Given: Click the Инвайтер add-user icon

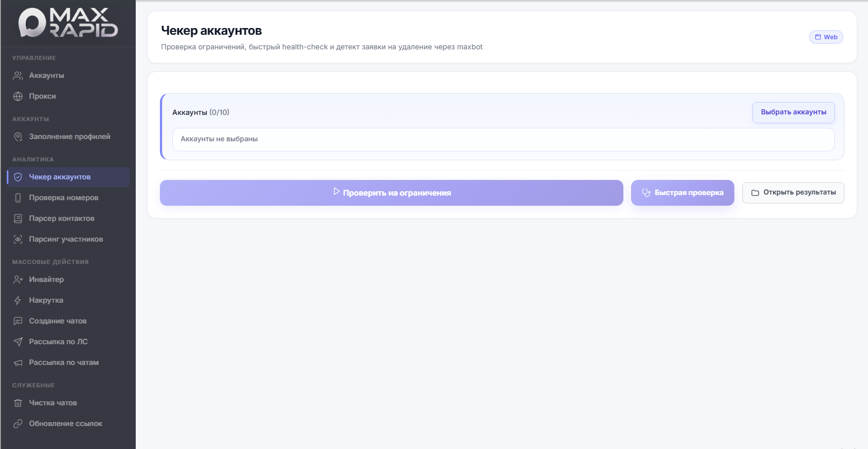Looking at the screenshot, I should [18, 280].
